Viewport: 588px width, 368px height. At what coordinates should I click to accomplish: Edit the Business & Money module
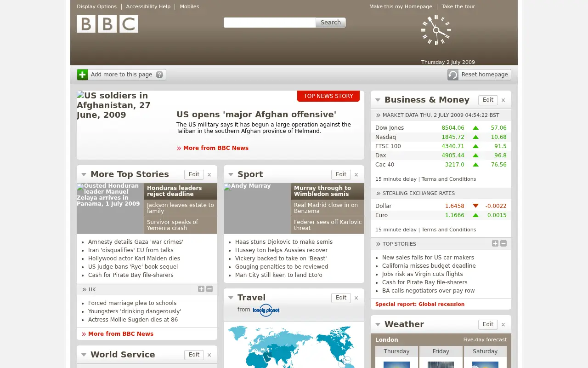pos(488,100)
